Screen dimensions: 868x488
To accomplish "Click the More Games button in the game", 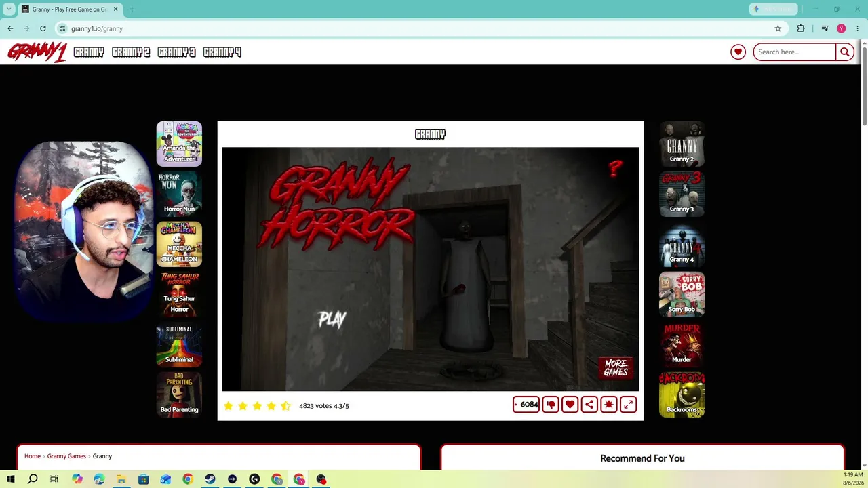I will pyautogui.click(x=616, y=367).
